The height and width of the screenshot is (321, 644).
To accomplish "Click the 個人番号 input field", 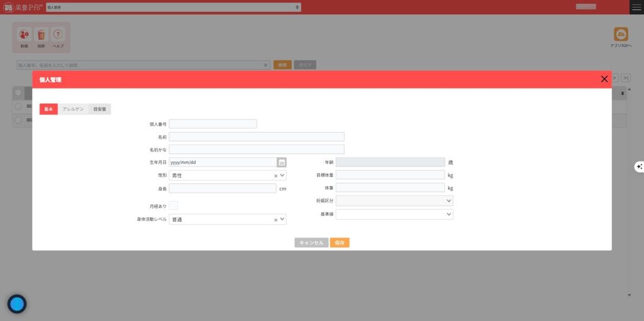I will (213, 124).
